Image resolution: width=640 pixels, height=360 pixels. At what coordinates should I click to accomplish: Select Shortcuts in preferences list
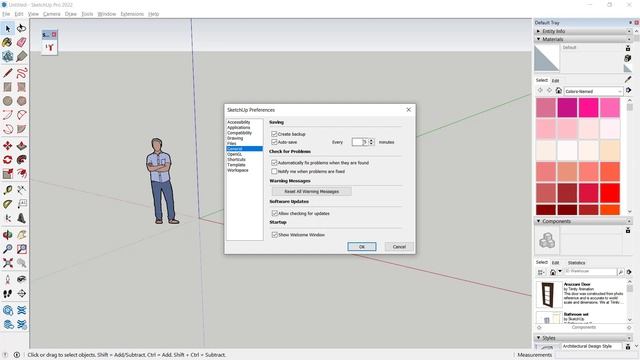[x=236, y=160]
